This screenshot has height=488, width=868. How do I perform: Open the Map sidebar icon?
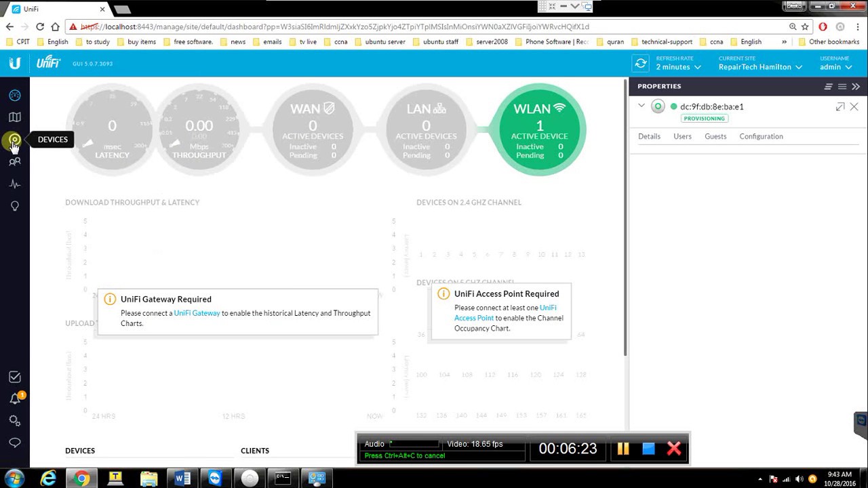point(15,117)
